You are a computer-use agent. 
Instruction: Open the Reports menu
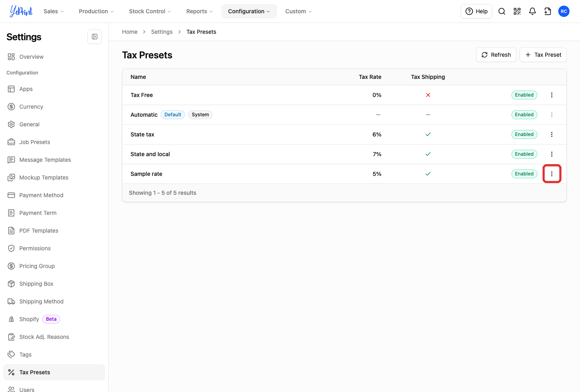(x=199, y=11)
